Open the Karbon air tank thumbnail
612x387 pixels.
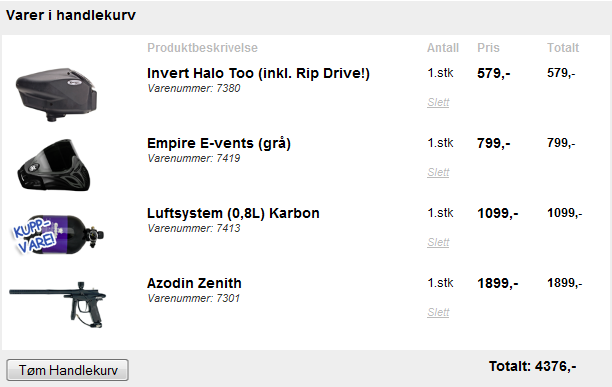(x=57, y=234)
